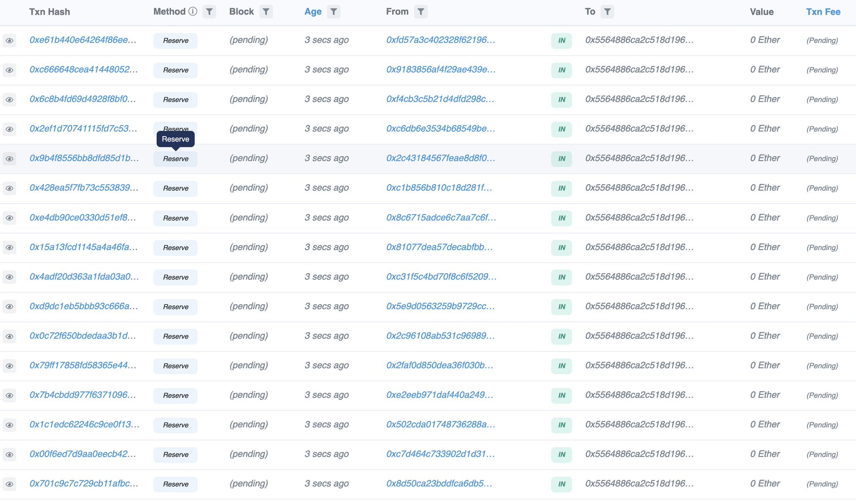Image resolution: width=856 pixels, height=504 pixels.
Task: Click the eye preview icon on the last transaction row
Action: [x=10, y=484]
